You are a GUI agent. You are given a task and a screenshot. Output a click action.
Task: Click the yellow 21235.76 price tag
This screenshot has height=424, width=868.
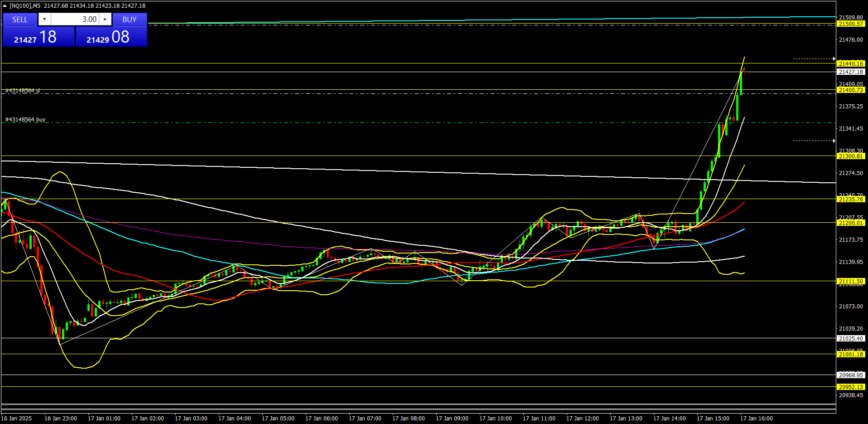pos(851,200)
